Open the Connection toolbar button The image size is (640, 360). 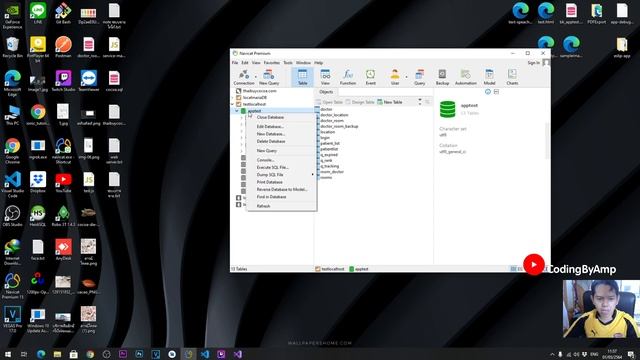tap(244, 77)
